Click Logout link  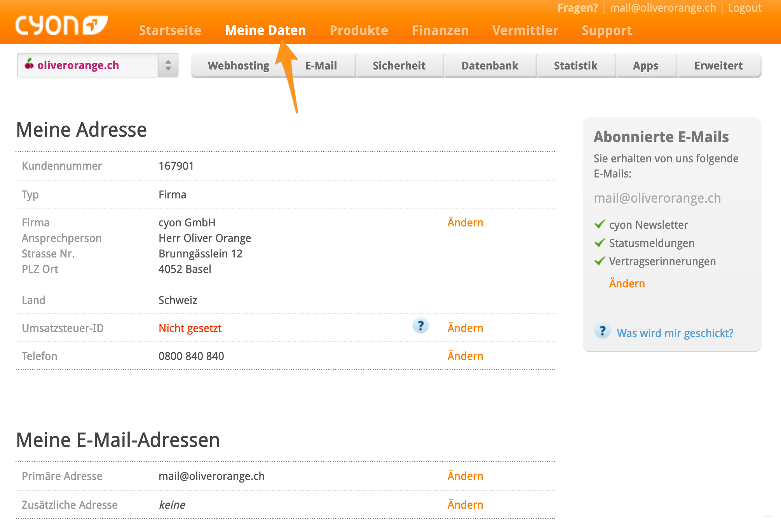[744, 8]
